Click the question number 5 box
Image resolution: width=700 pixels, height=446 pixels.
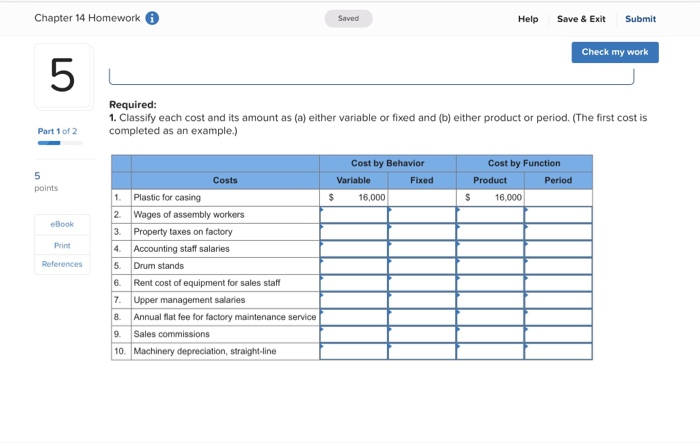coord(63,76)
